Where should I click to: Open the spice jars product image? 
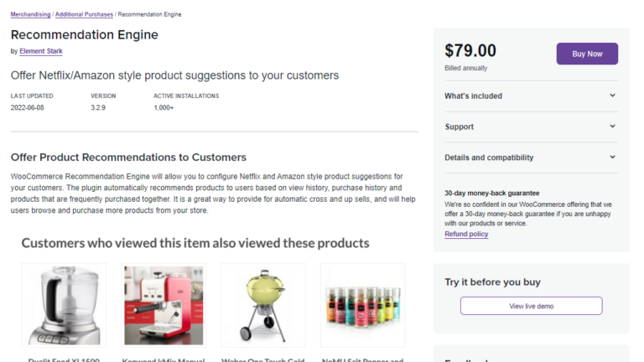(x=362, y=306)
